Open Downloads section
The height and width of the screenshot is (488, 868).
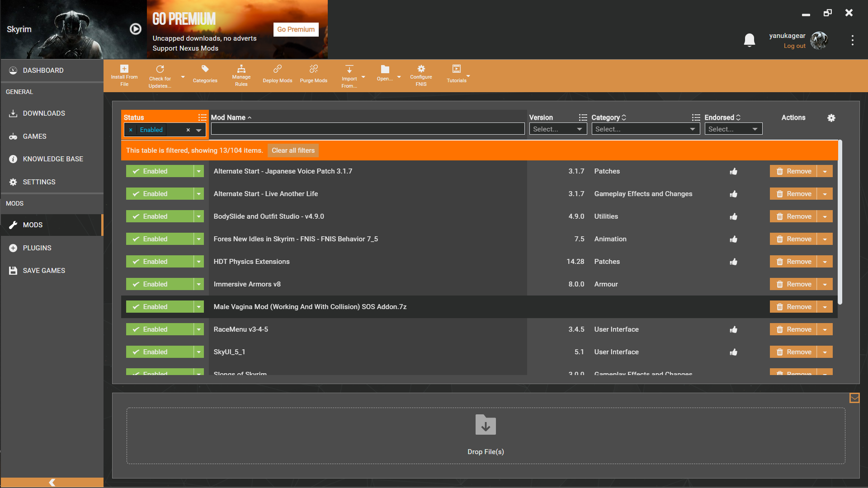coord(52,113)
